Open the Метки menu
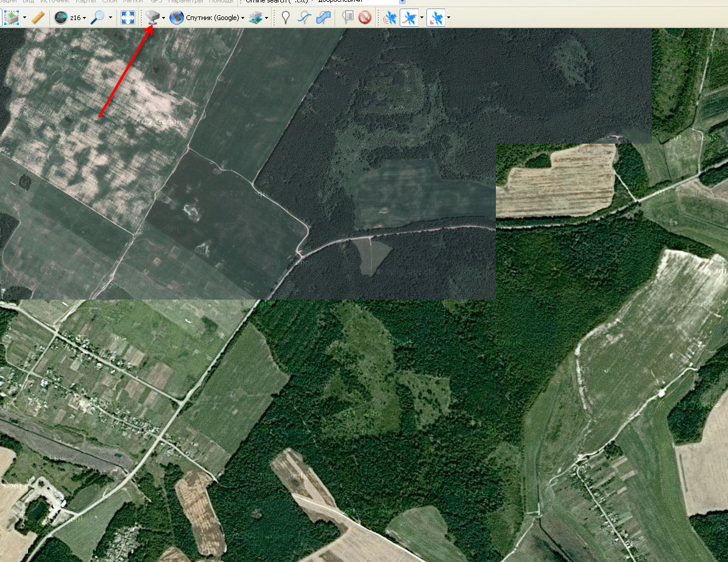Screen dimensions: 728x562 tap(133, 1)
